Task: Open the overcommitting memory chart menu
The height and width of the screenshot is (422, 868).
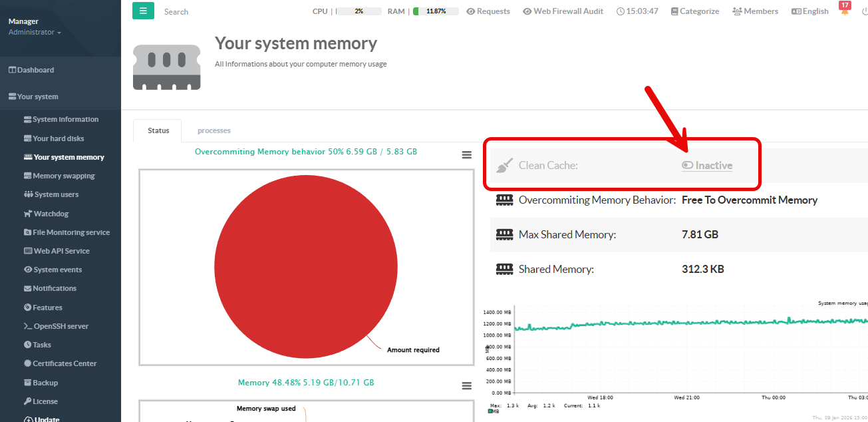Action: point(467,155)
